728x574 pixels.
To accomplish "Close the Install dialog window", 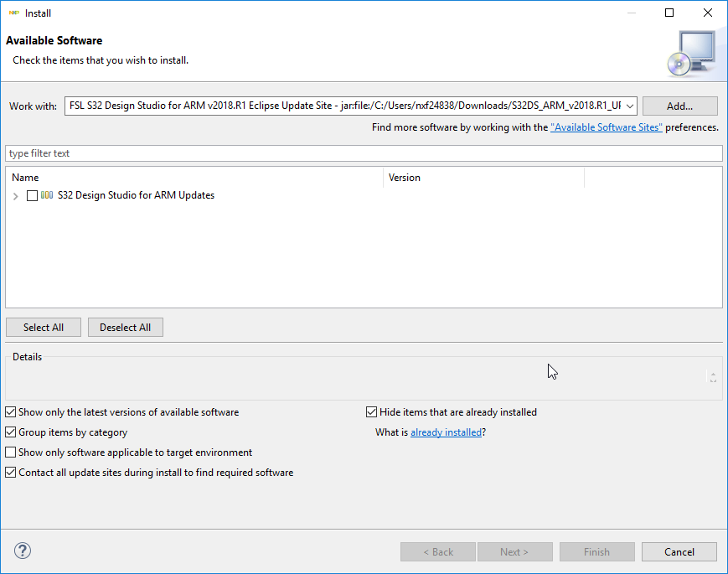I will pos(708,13).
